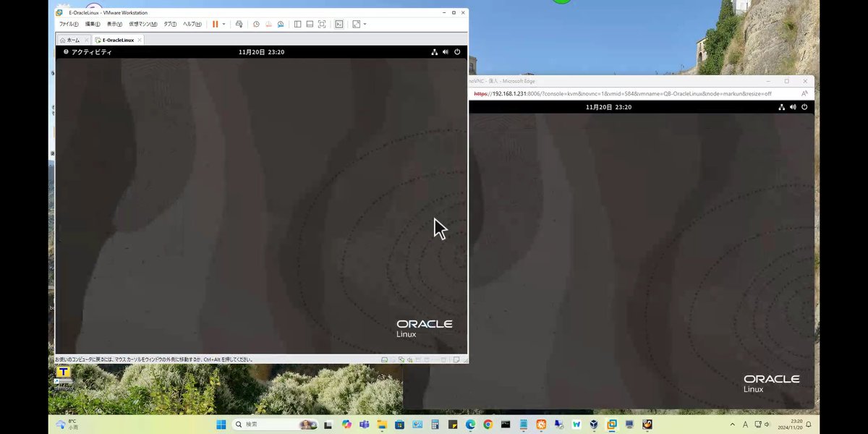
Task: Open the power options dropdown arrow beside the pause button
Action: [224, 24]
